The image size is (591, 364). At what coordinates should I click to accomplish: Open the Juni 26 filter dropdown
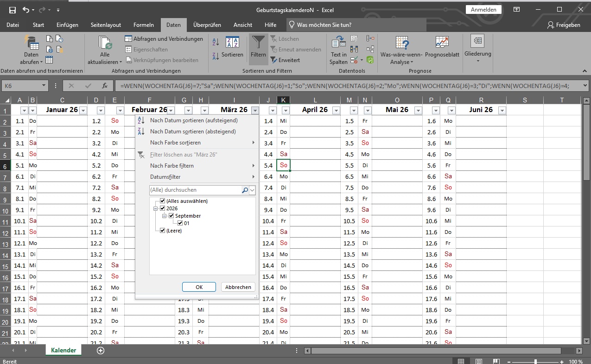502,110
